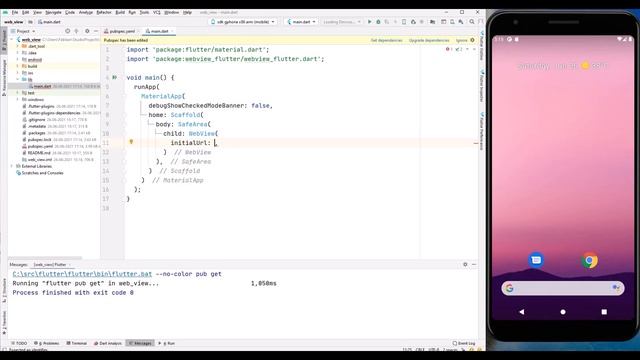
Task: Open the Resource Manager side tab
Action: (x=4, y=78)
